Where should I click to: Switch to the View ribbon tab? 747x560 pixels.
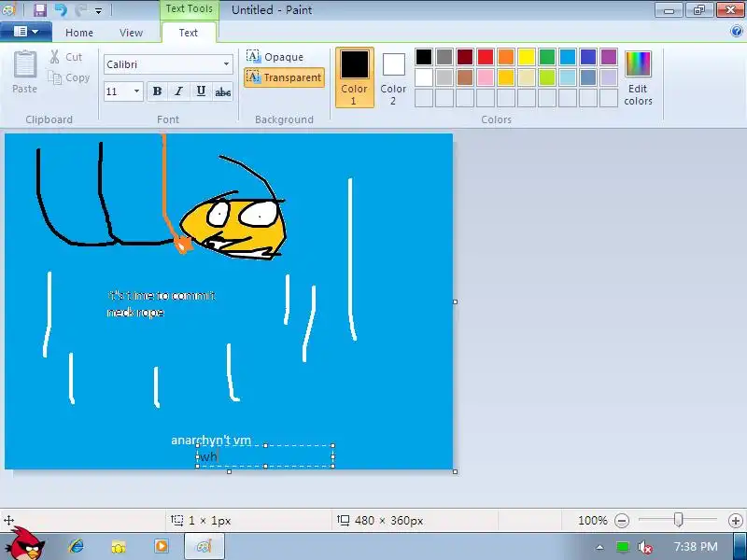[x=131, y=33]
